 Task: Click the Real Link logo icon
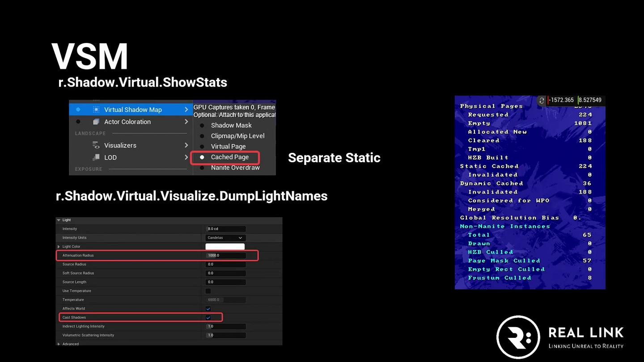(x=518, y=337)
